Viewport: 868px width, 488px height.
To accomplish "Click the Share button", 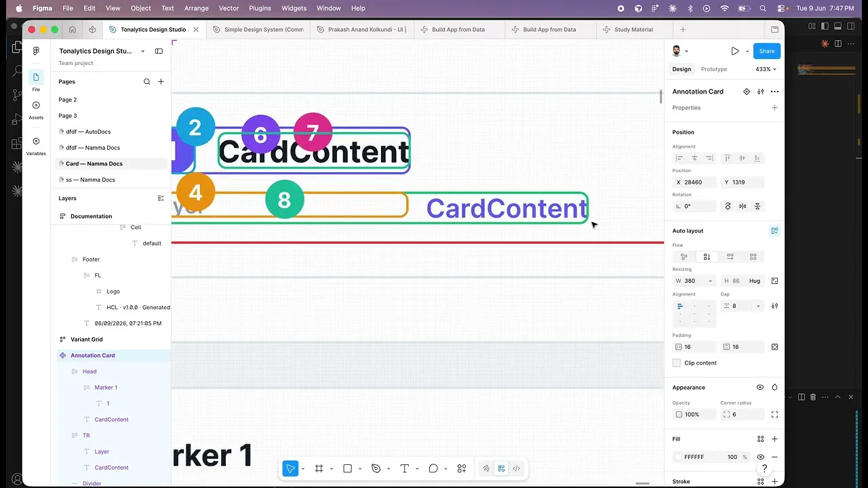I will point(767,51).
